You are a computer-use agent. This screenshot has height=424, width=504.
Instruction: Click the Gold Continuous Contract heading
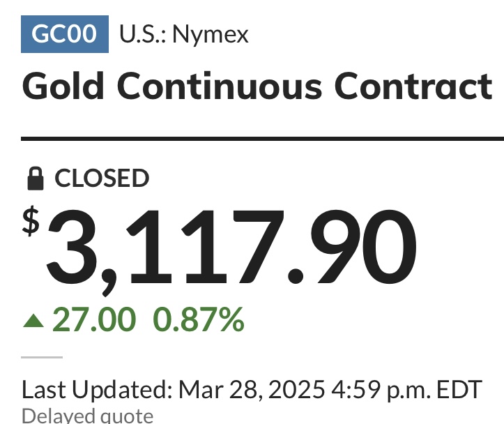pos(257,86)
